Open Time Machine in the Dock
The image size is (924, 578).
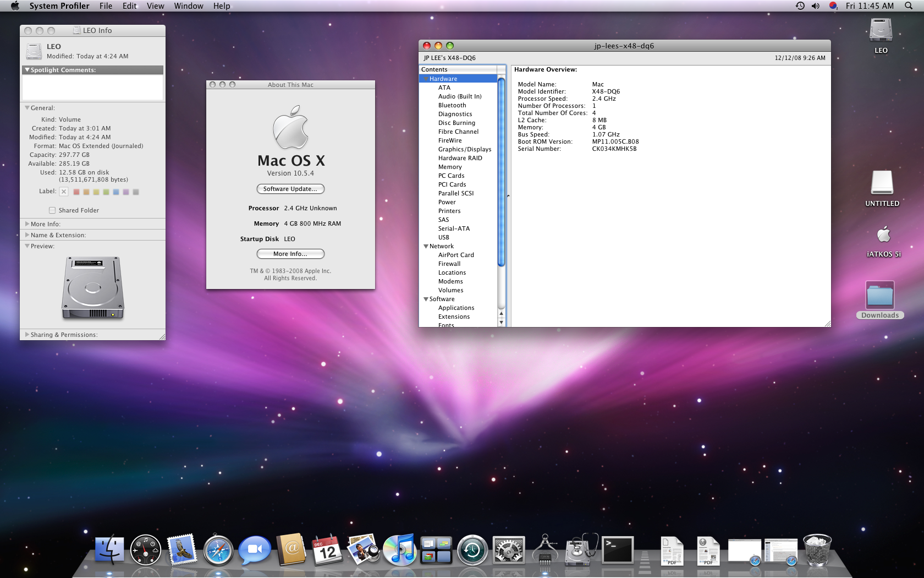(472, 550)
